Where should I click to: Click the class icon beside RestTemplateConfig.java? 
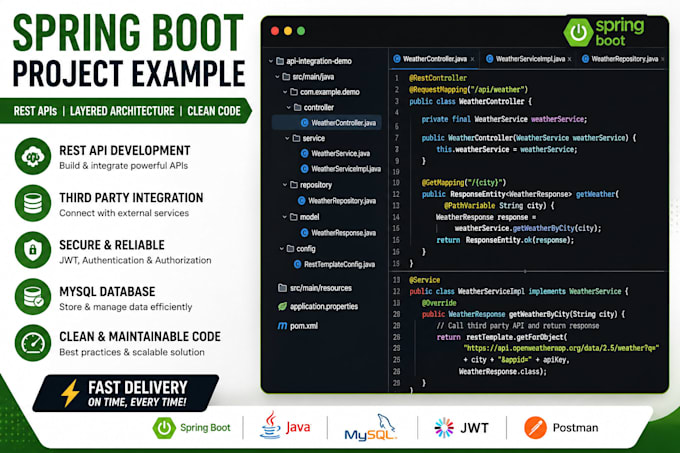[x=298, y=264]
